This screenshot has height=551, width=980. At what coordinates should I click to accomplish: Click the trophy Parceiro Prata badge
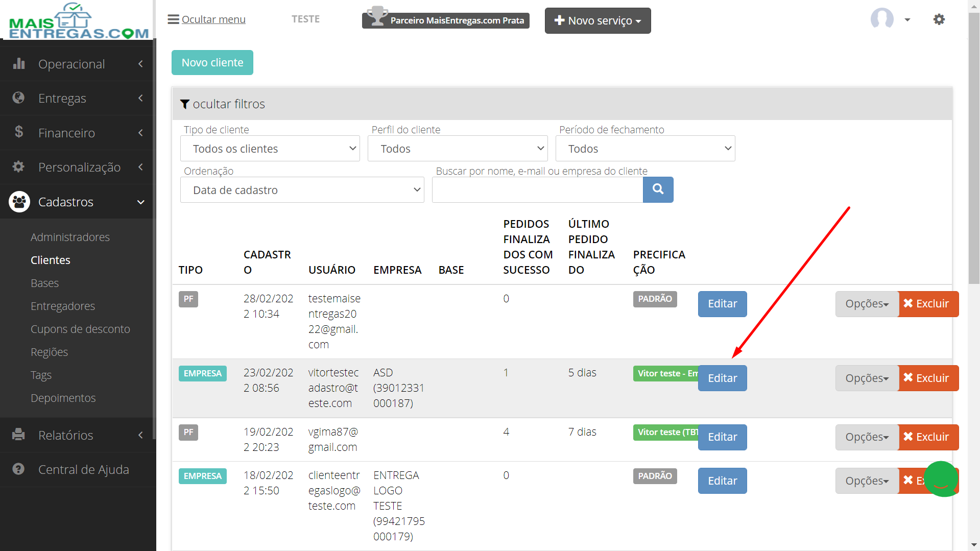point(445,19)
